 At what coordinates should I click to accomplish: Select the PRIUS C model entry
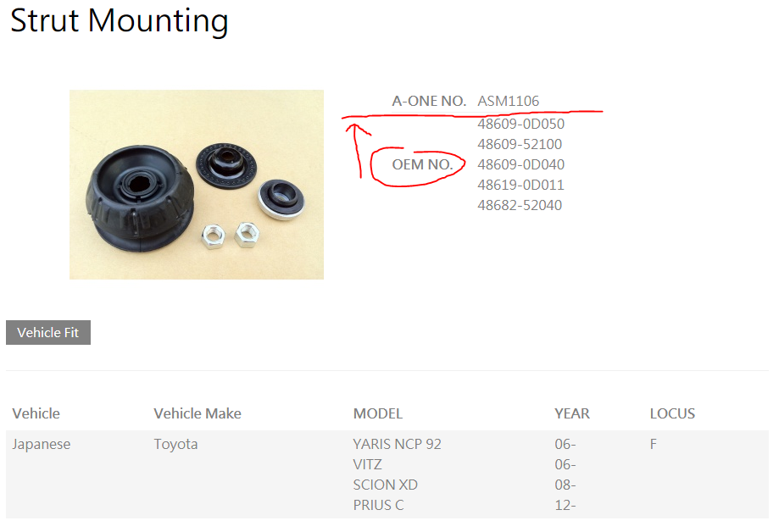pos(379,505)
